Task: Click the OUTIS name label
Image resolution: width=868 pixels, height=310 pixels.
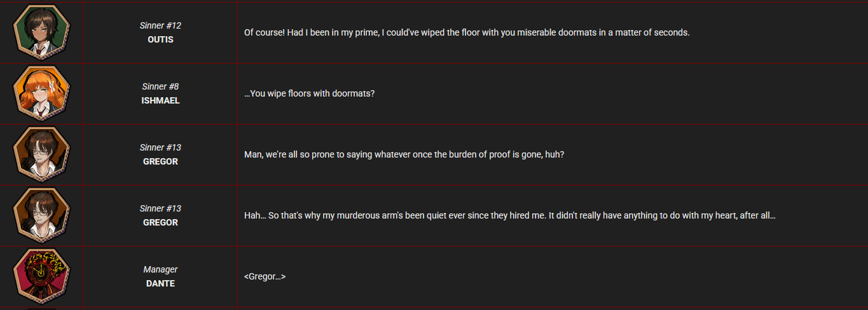Action: point(160,39)
